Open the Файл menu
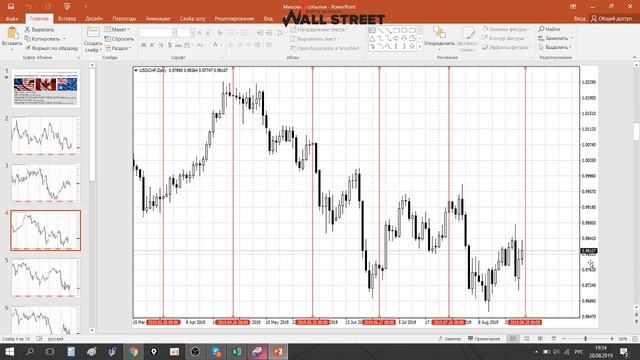The width and height of the screenshot is (640, 360). coord(12,18)
